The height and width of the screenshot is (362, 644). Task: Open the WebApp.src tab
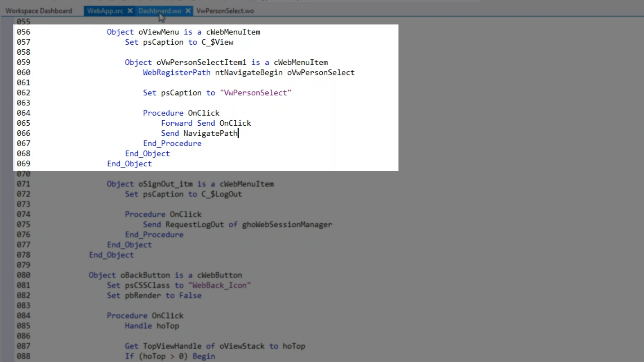105,11
